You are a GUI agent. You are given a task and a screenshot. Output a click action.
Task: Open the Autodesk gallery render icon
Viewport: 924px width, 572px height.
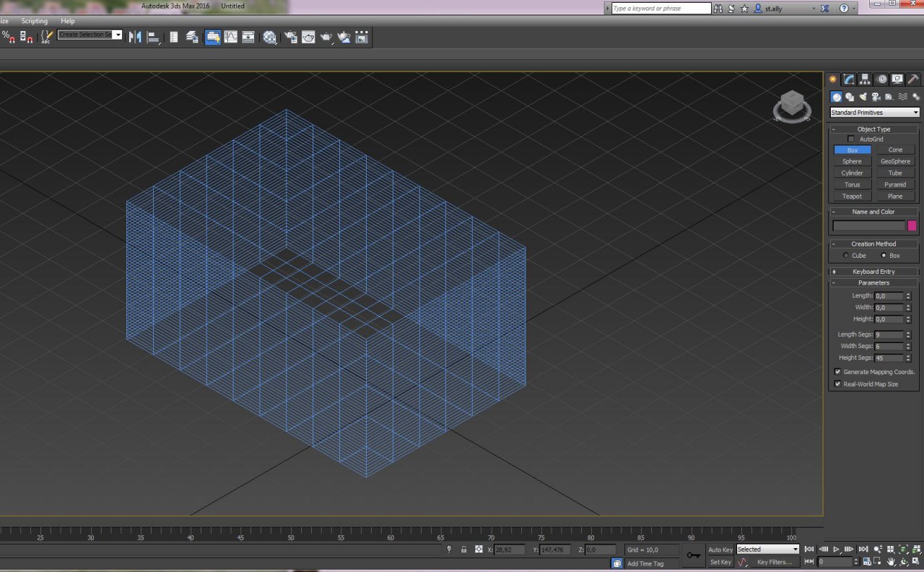tap(361, 37)
